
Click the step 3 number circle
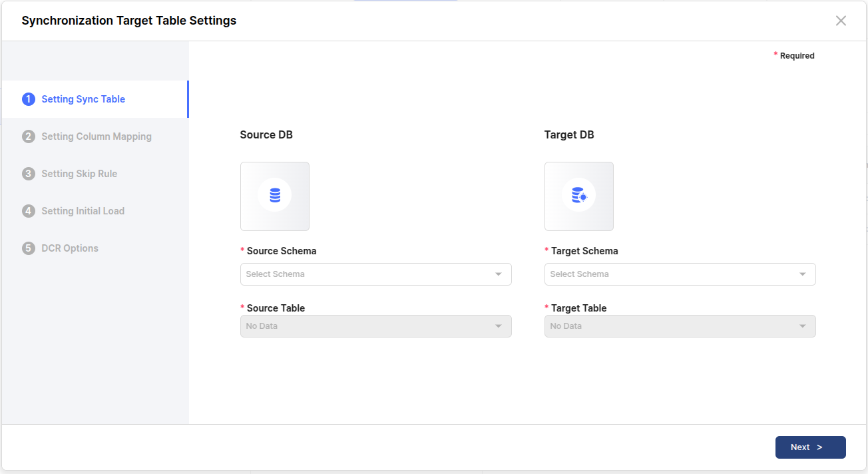(x=28, y=174)
